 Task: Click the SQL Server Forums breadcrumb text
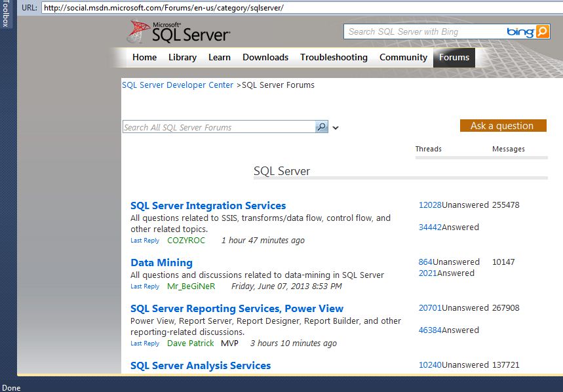pyautogui.click(x=278, y=85)
